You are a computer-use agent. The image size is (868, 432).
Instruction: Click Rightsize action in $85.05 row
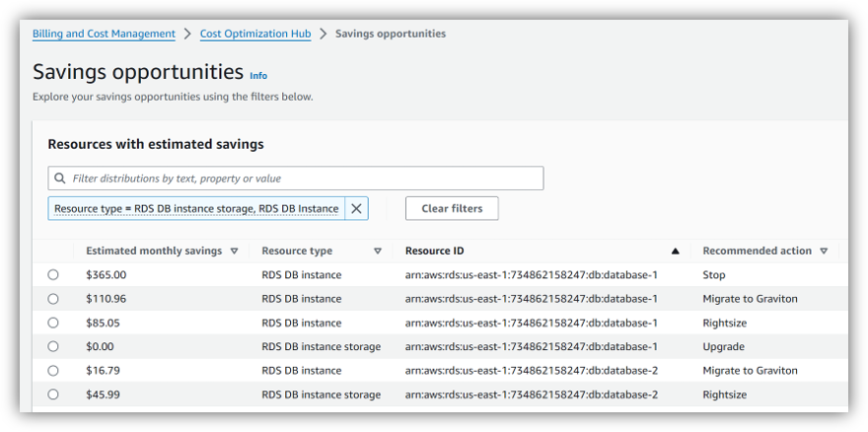(x=725, y=323)
